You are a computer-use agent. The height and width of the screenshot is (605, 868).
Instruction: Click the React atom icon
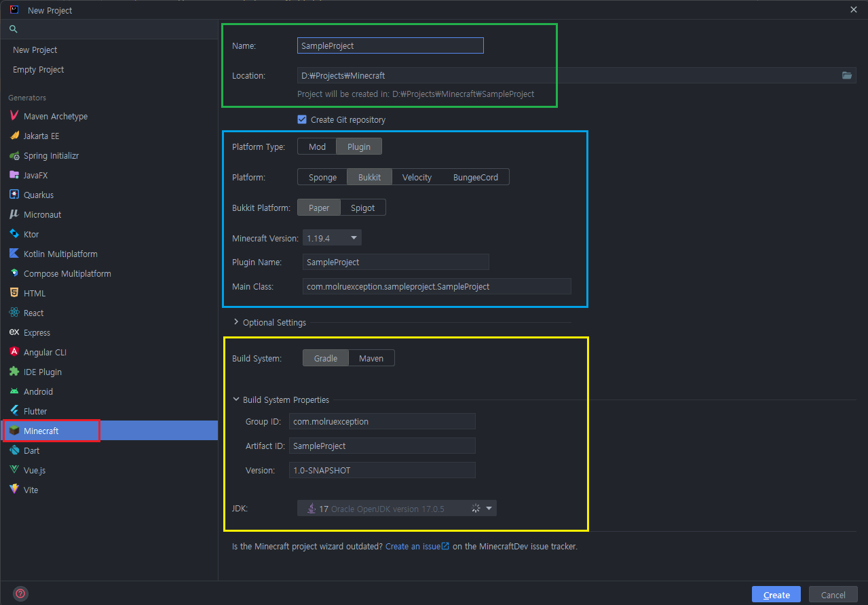14,313
